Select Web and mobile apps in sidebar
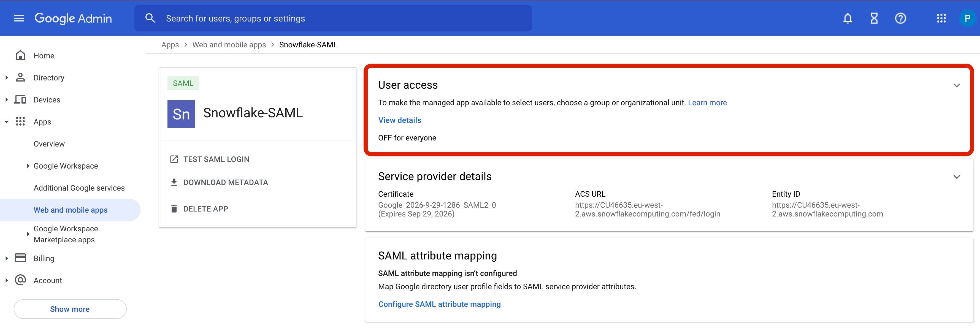980x336 pixels. point(70,210)
